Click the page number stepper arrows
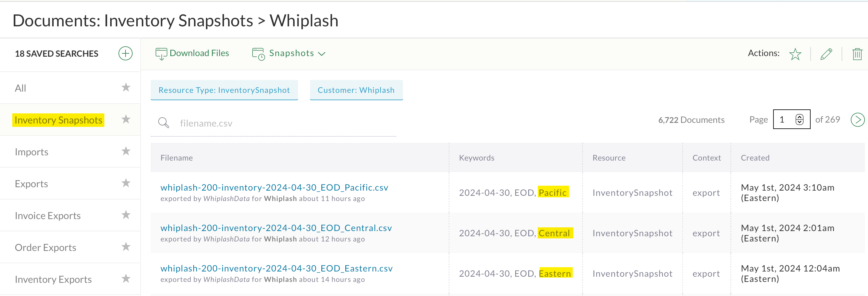Image resolution: width=868 pixels, height=296 pixels. (799, 120)
